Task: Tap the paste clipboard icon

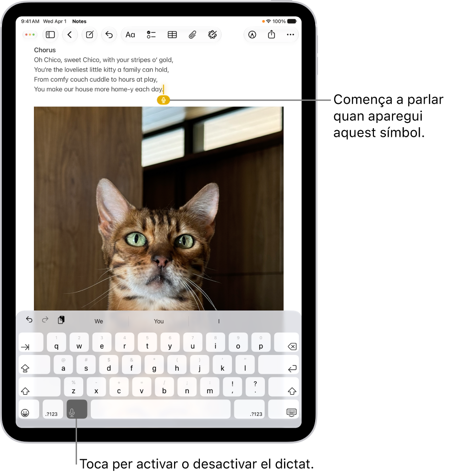Action: pyautogui.click(x=61, y=320)
